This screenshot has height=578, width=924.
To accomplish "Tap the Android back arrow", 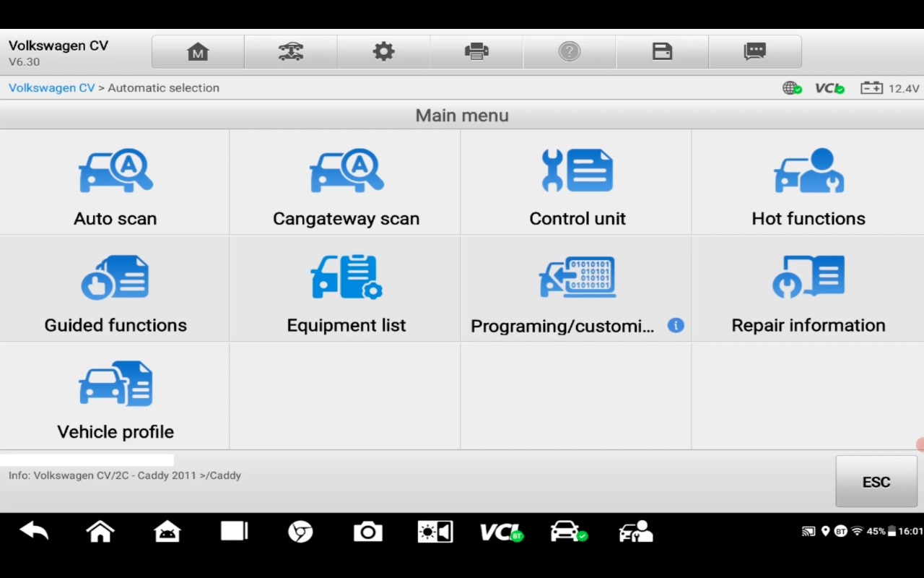I will click(34, 532).
